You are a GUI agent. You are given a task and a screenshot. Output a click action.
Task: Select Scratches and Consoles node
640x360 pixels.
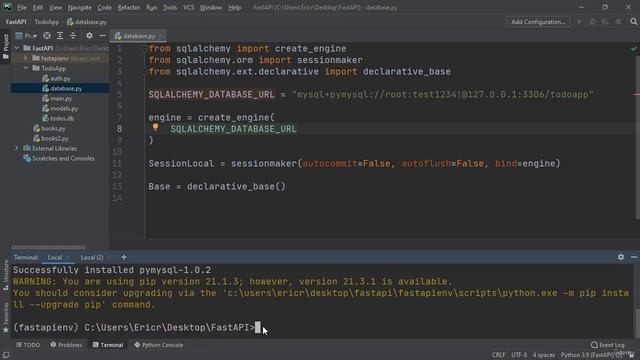pyautogui.click(x=59, y=158)
